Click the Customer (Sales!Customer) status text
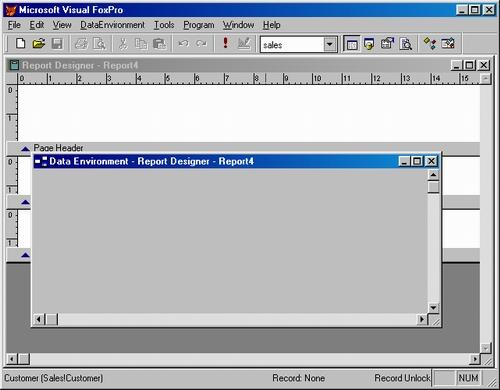 (x=54, y=378)
